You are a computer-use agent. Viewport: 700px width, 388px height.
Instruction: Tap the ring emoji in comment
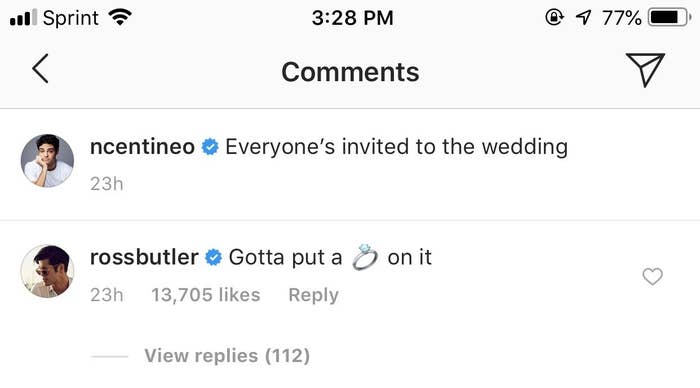click(365, 257)
